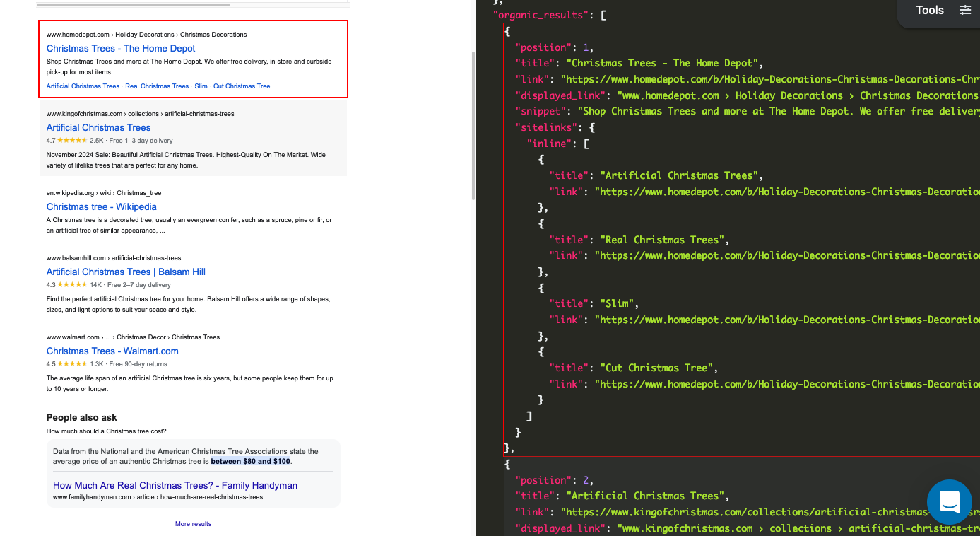
Task: Open the chat support bubble icon
Action: [x=950, y=502]
